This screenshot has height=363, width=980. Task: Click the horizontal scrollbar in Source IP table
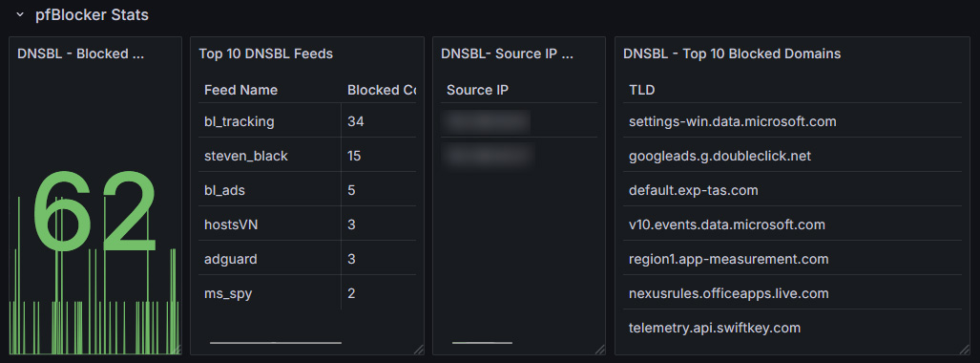[x=482, y=342]
